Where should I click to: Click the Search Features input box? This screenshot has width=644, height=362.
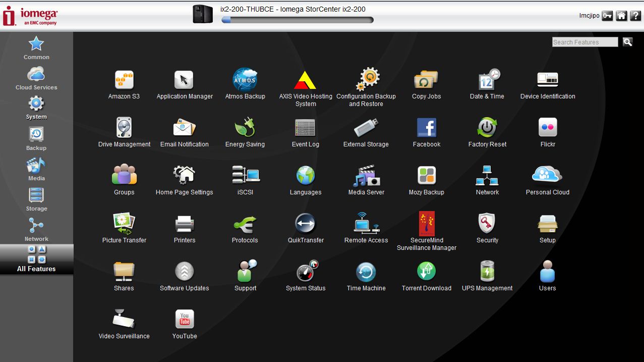coord(585,42)
